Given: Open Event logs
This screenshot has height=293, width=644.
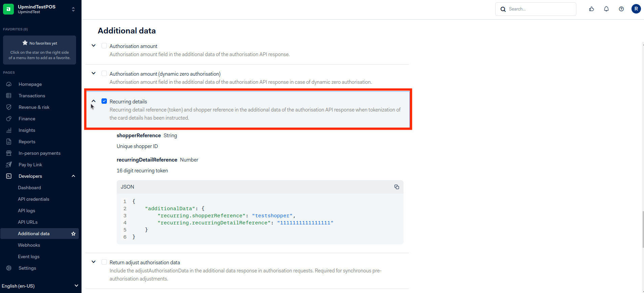Looking at the screenshot, I should 29,257.
